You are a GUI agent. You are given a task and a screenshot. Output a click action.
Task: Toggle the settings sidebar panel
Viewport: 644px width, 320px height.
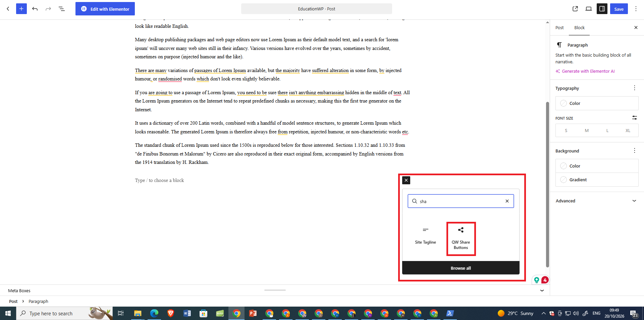click(602, 9)
